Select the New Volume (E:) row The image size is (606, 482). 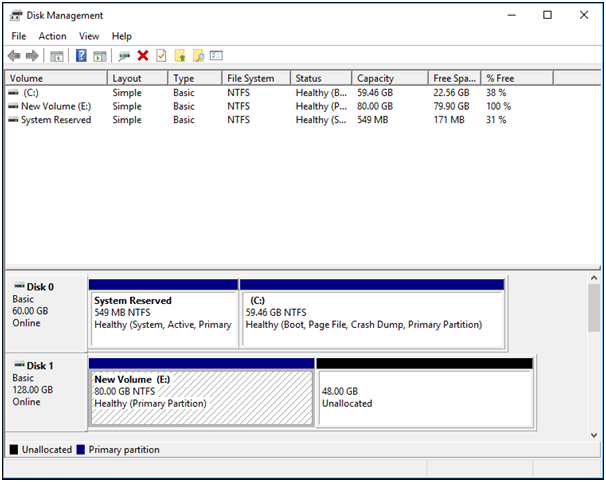click(x=281, y=106)
